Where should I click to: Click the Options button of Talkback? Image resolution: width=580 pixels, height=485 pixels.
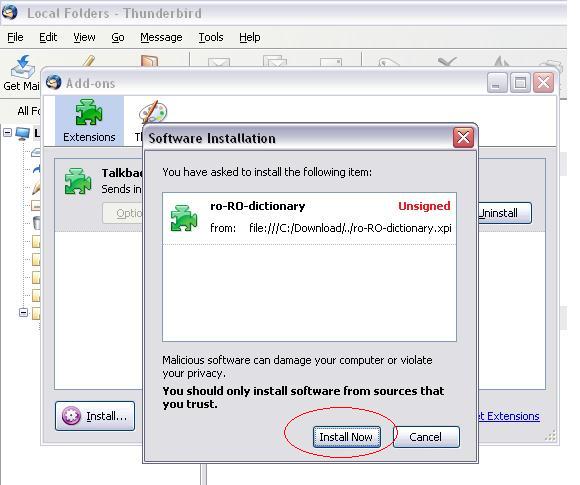[123, 213]
